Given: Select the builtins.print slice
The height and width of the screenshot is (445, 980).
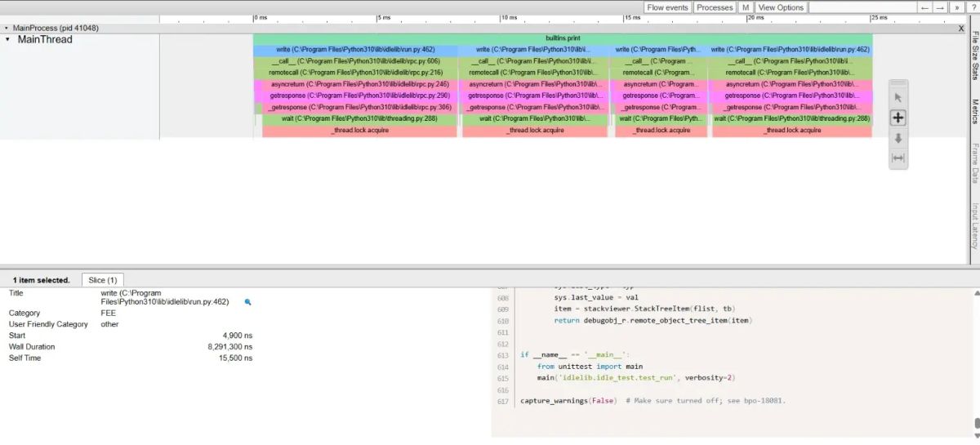Looking at the screenshot, I should coord(563,38).
